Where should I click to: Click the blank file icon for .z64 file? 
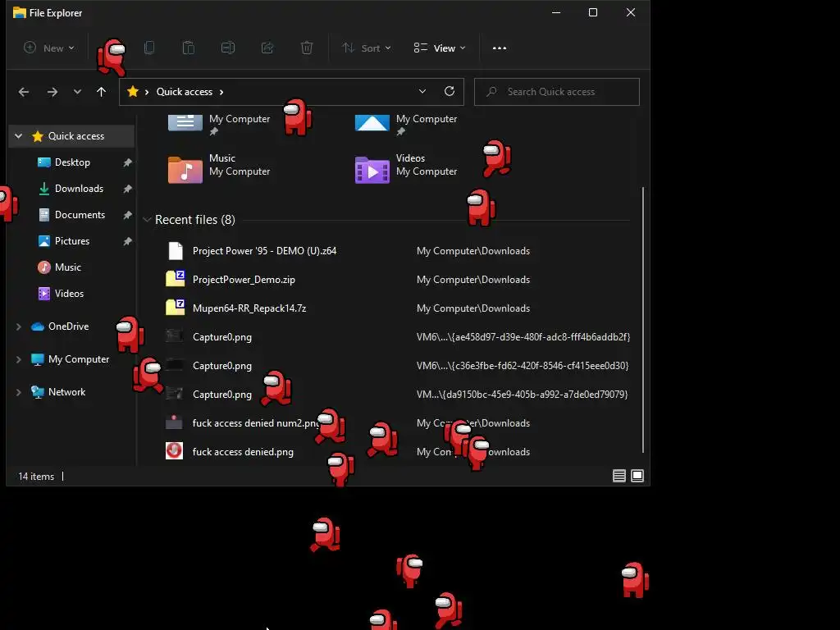point(176,251)
